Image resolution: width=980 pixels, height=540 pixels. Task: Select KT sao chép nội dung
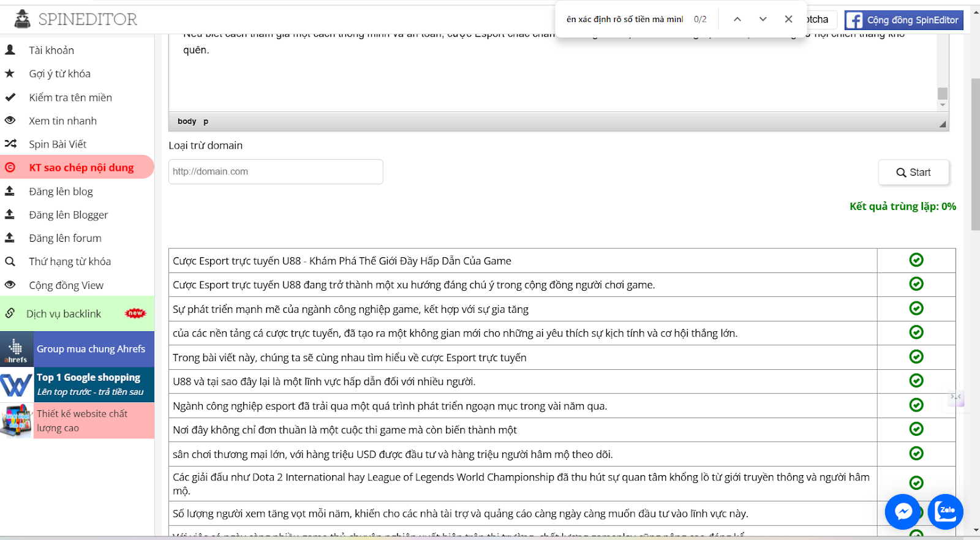tap(77, 167)
